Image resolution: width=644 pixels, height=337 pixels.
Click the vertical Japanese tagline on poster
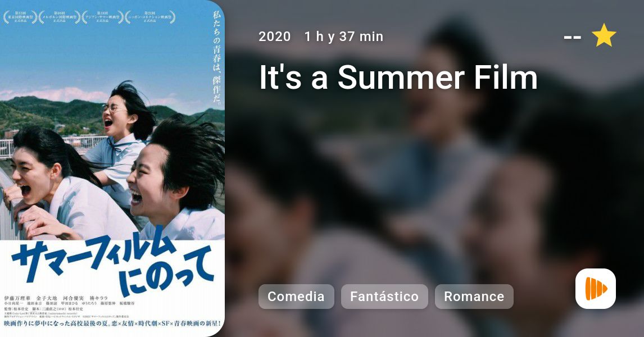(216, 57)
